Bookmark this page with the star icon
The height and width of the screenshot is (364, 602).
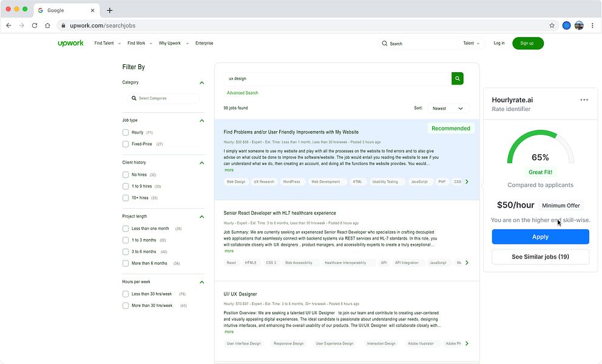[x=552, y=25]
